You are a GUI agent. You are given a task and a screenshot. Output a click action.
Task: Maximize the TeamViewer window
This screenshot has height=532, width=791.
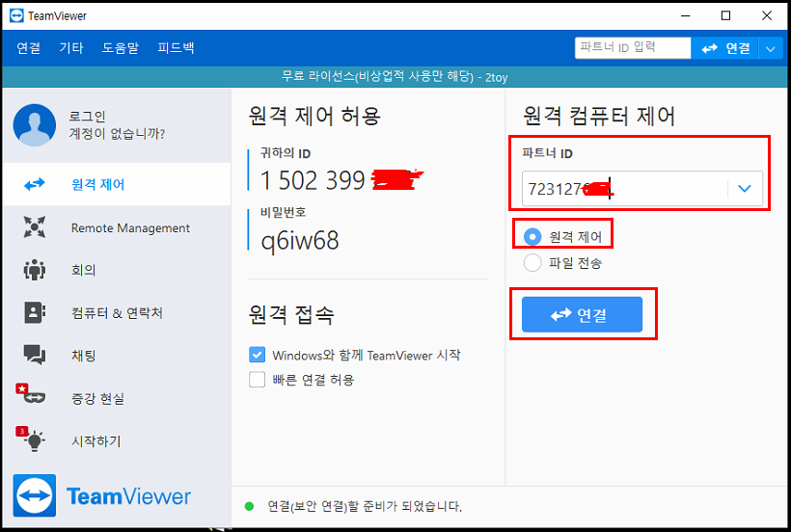725,15
